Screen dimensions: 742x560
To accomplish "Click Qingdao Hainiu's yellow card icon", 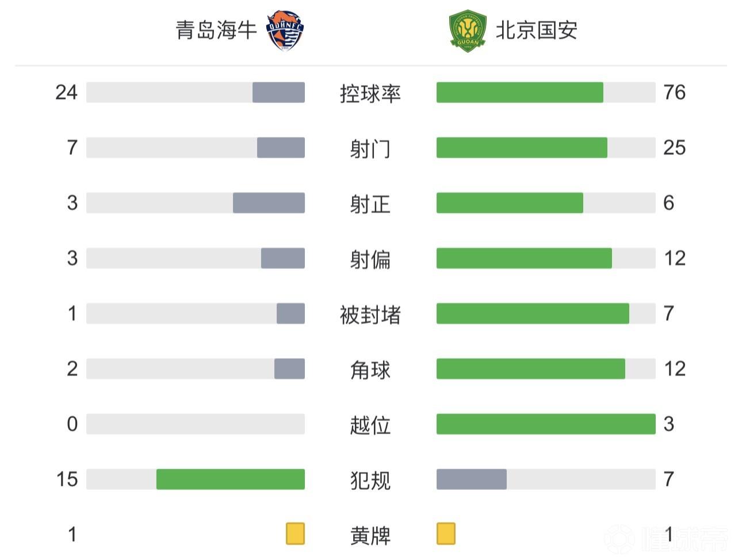I will (x=295, y=534).
